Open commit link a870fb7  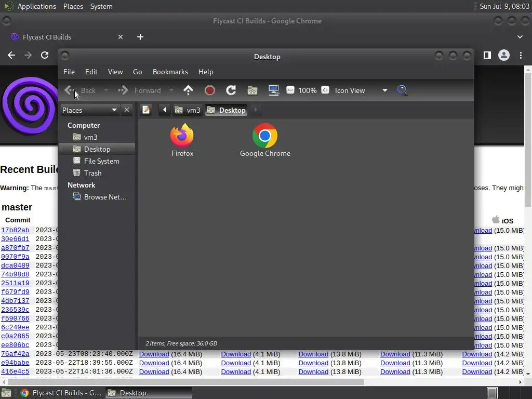(x=15, y=248)
